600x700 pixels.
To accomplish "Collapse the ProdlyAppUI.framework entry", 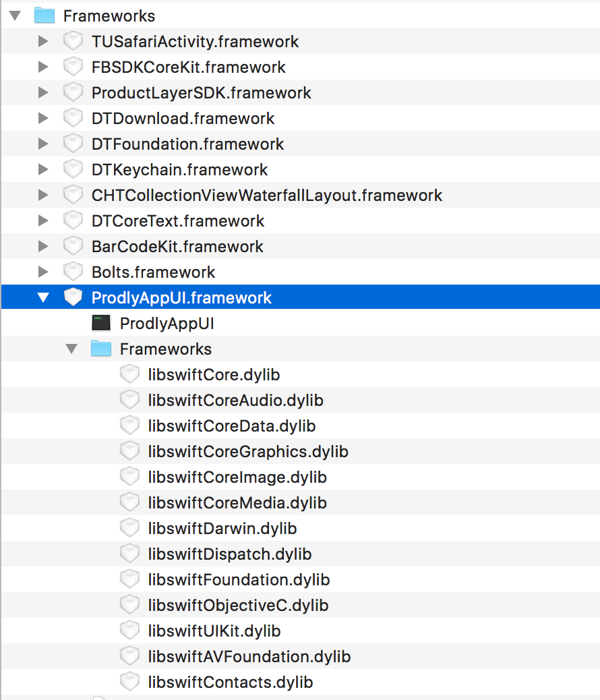I will (x=43, y=297).
